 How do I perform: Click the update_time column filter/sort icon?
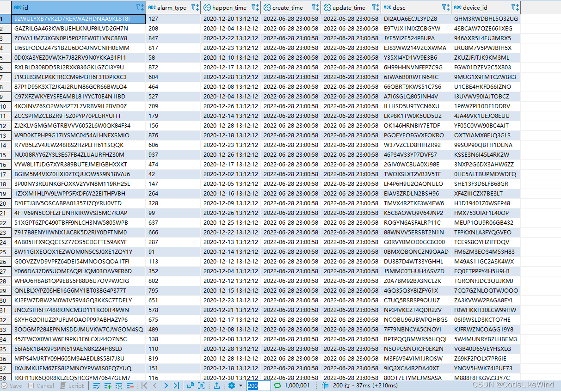point(376,7)
